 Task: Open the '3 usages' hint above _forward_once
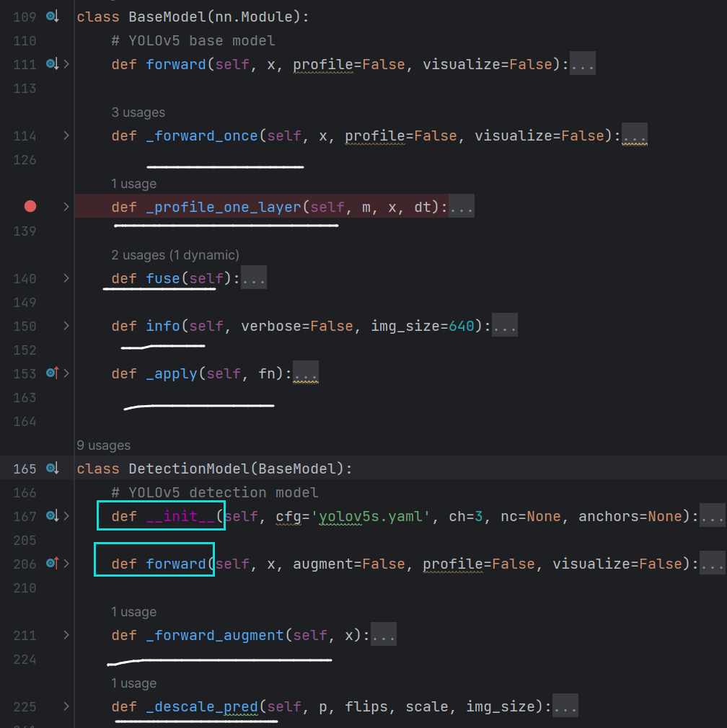138,112
